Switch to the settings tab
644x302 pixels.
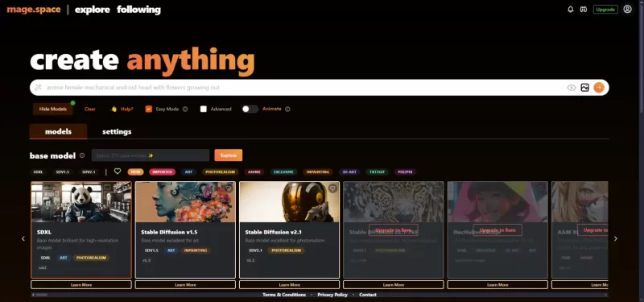(117, 131)
